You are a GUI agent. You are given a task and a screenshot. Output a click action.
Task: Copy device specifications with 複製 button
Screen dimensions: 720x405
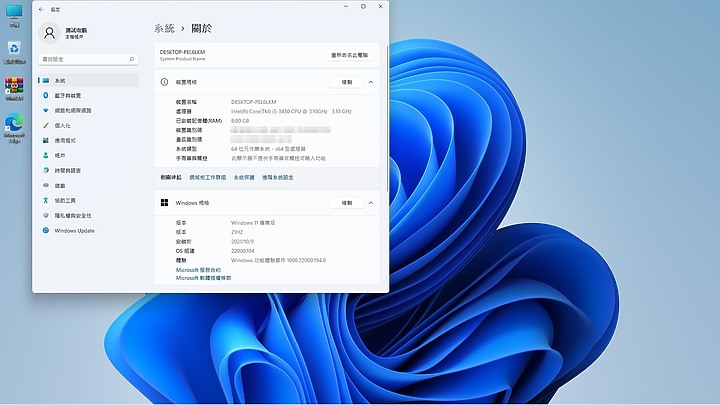347,82
